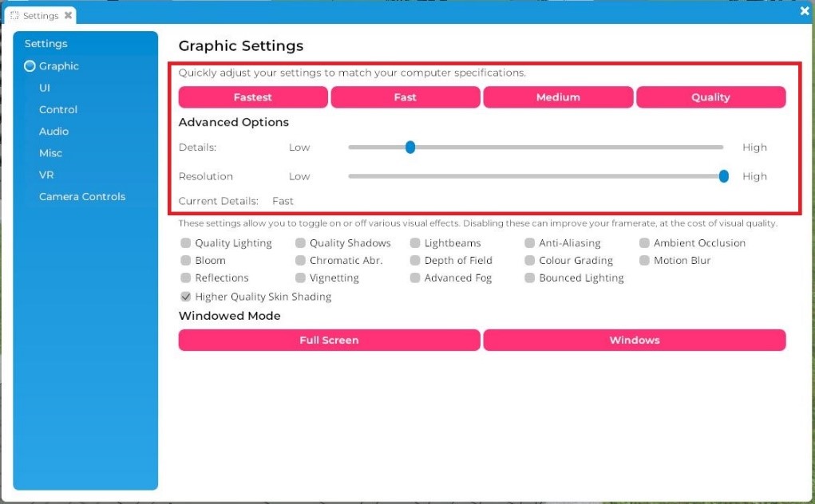Open the UI settings section
This screenshot has width=815, height=504.
click(x=45, y=88)
